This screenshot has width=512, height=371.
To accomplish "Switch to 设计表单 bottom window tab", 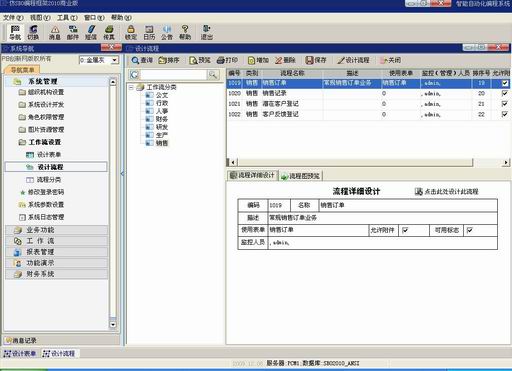I will coord(20,354).
